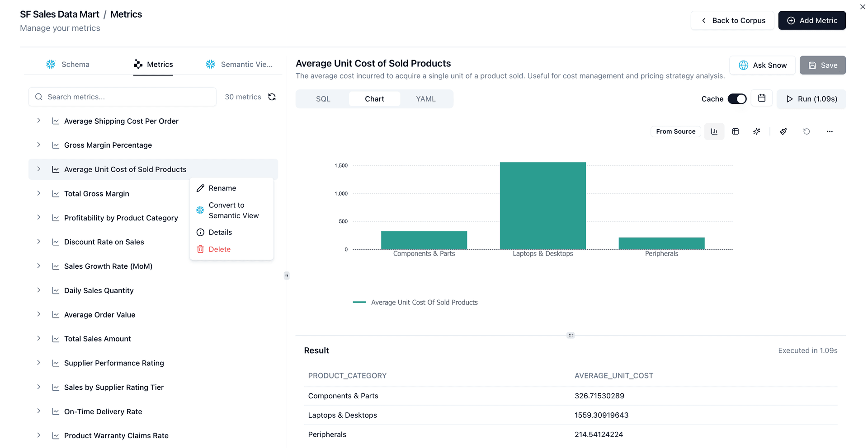Screen dimensions: 868x448
Task: Click the Laptops & Desktops chart bar
Action: (x=542, y=205)
